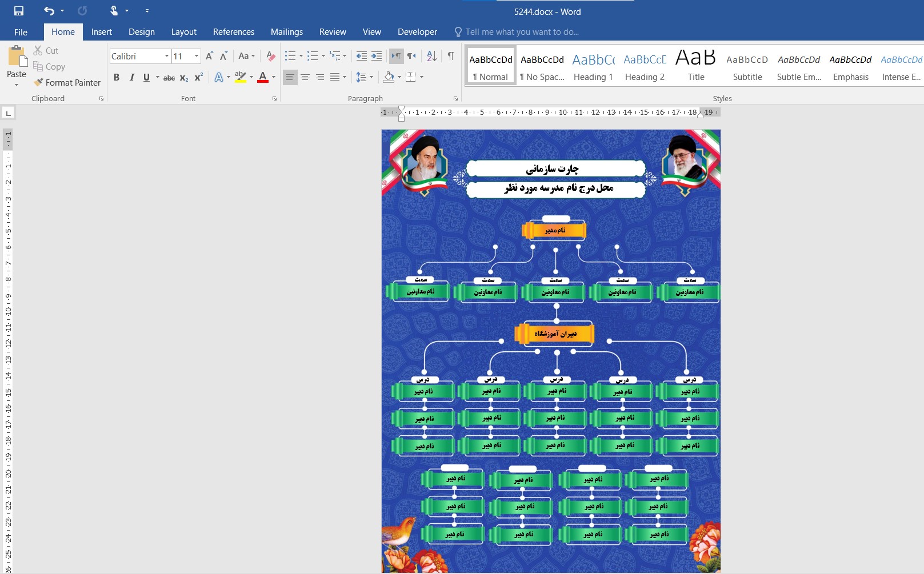Switch to the Mailings tab
The image size is (924, 574).
287,32
